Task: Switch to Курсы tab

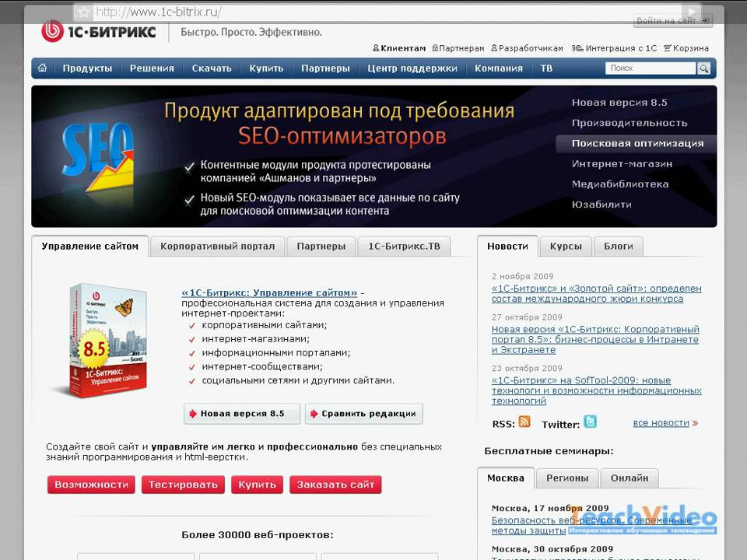Action: (566, 247)
